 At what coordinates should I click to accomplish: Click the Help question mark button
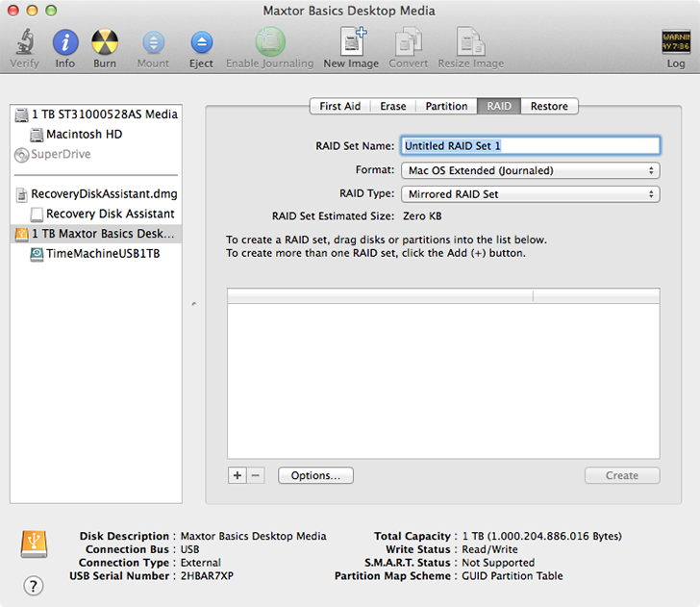pos(34,586)
